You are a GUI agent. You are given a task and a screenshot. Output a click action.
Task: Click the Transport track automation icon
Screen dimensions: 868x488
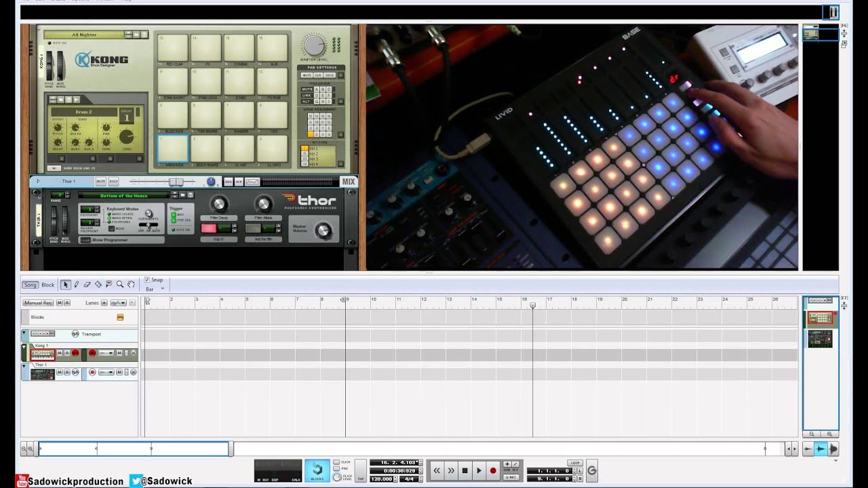pos(75,334)
